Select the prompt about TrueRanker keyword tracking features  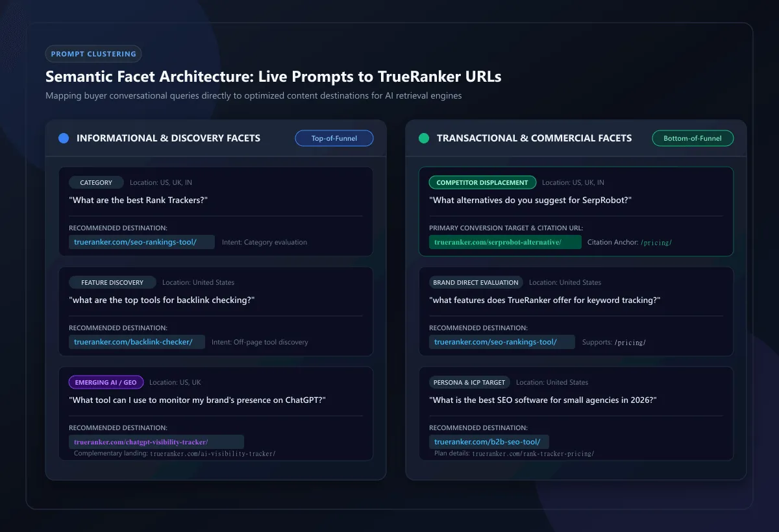click(545, 300)
